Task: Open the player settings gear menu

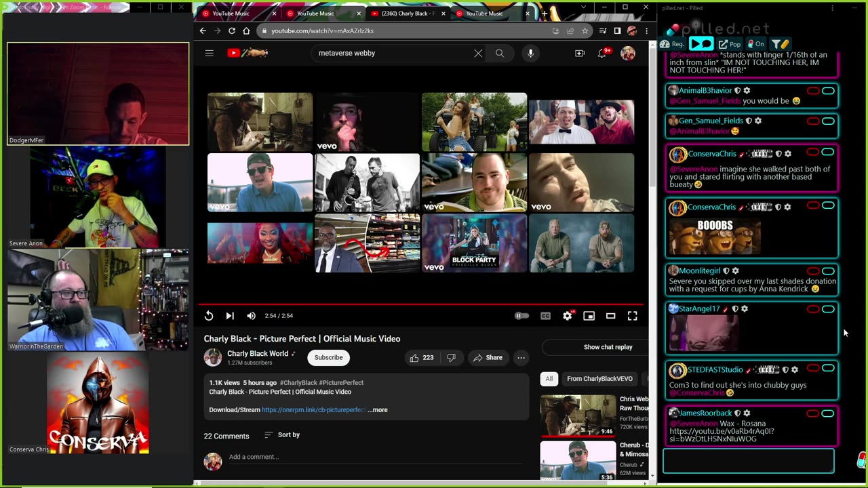Action: tap(568, 316)
